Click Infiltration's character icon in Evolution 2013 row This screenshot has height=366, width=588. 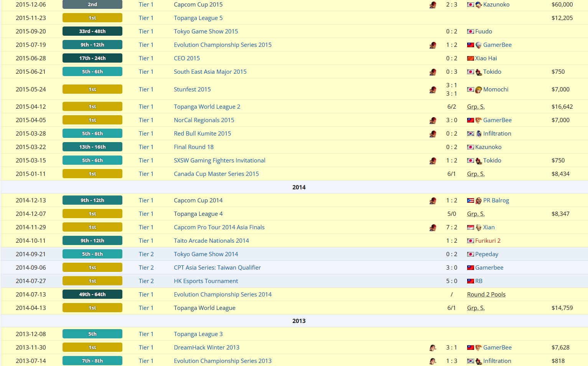coord(478,361)
